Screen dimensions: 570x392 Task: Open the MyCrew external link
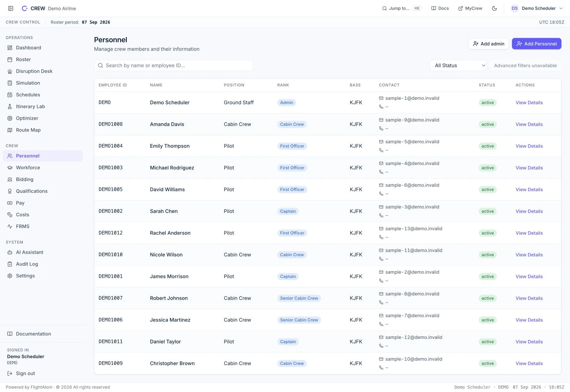click(470, 8)
